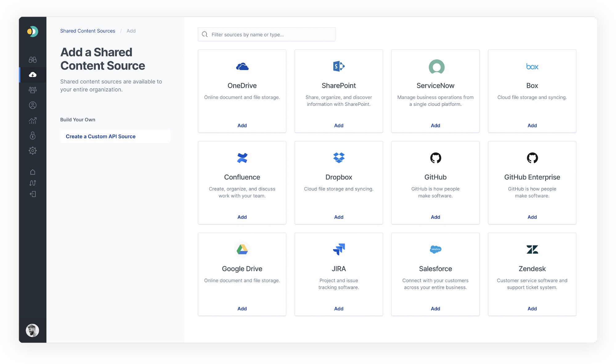
Task: Click the 'Add' breadcrumb text
Action: [131, 31]
